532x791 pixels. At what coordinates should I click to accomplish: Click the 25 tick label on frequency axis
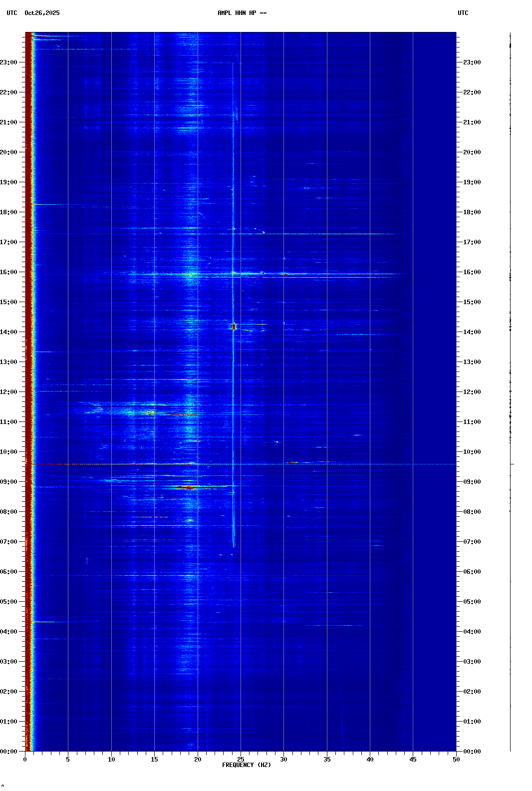point(241,760)
